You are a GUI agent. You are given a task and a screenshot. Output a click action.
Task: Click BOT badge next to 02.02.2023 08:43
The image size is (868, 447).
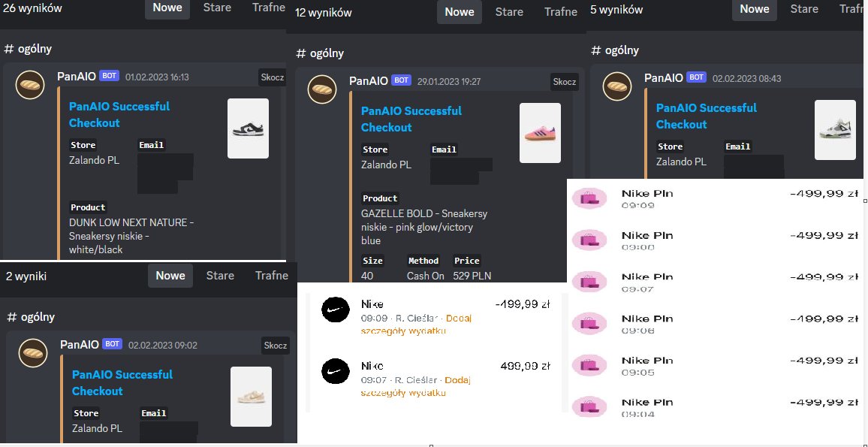click(696, 77)
